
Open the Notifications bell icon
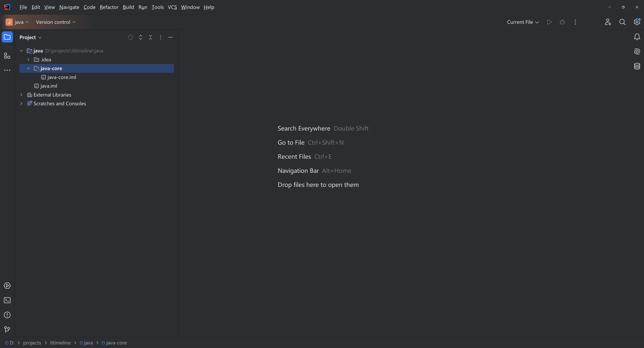click(x=637, y=37)
